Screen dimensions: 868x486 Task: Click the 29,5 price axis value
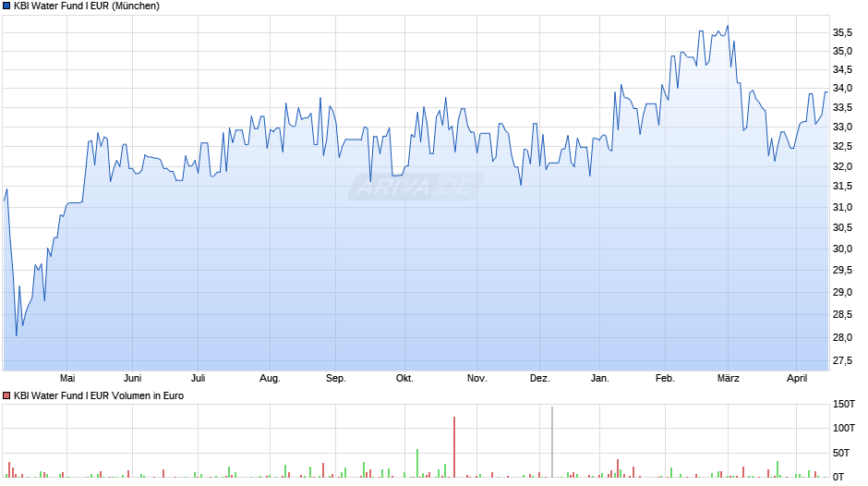pyautogui.click(x=842, y=270)
